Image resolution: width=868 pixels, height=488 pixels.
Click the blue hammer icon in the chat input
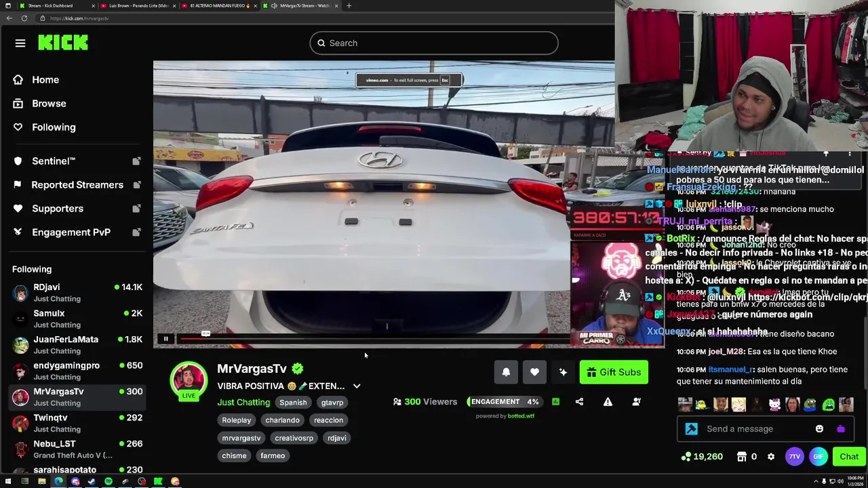(691, 429)
